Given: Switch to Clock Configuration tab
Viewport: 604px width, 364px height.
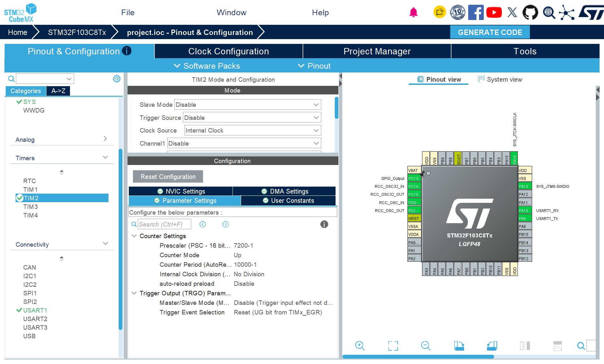Looking at the screenshot, I should pos(229,51).
